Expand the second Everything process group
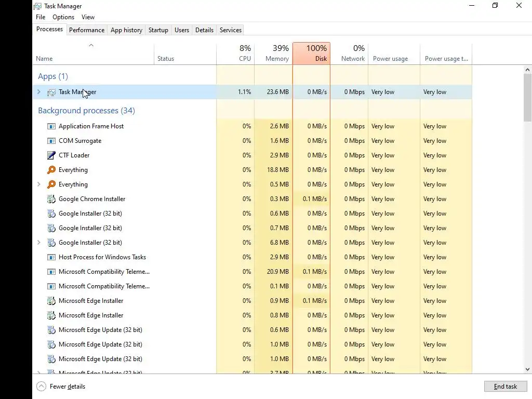The width and height of the screenshot is (532, 399). [x=38, y=184]
